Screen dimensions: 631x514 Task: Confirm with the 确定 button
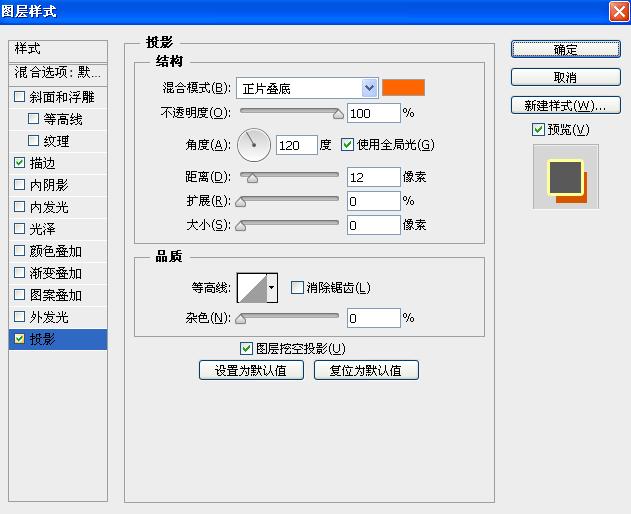(x=566, y=49)
